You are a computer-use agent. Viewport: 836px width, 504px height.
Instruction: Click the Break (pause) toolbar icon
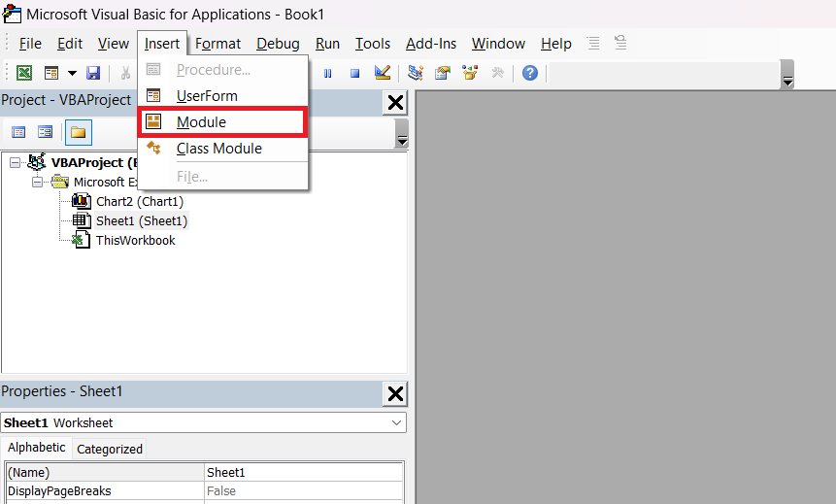(327, 73)
